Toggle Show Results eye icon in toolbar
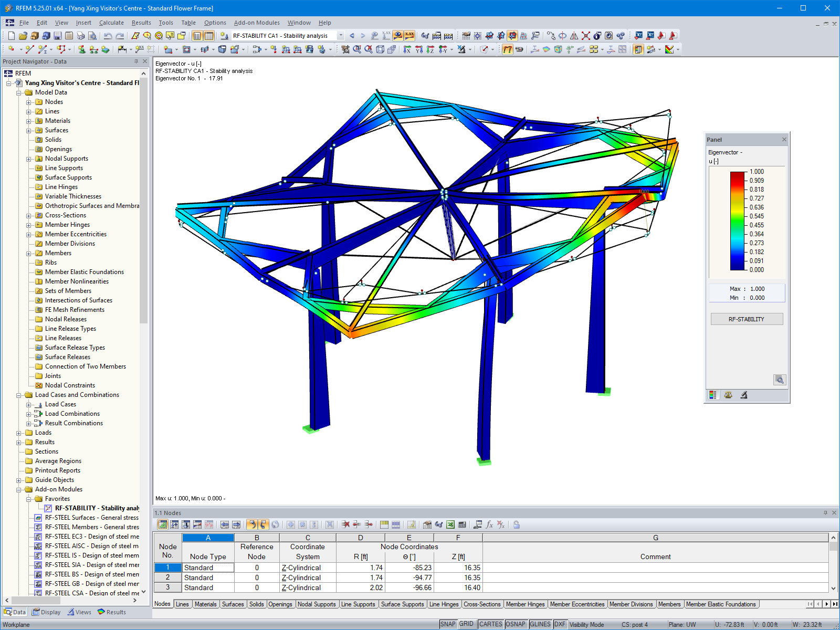 (x=398, y=36)
